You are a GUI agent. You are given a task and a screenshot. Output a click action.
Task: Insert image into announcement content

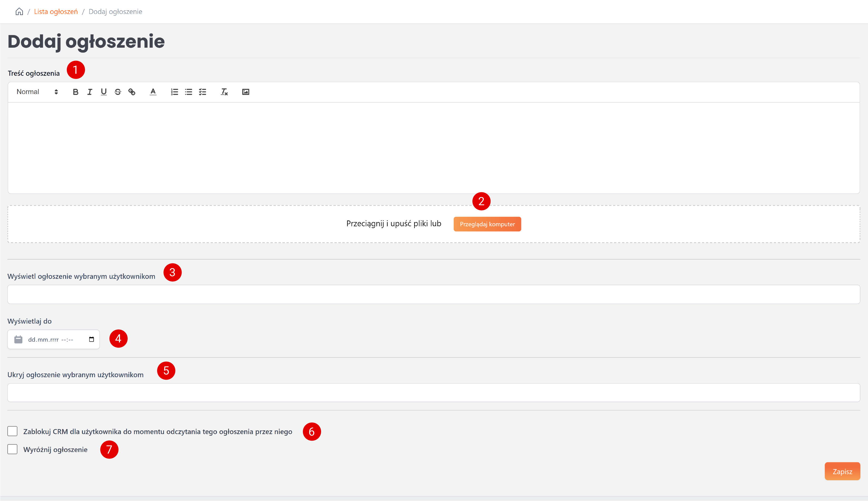246,92
